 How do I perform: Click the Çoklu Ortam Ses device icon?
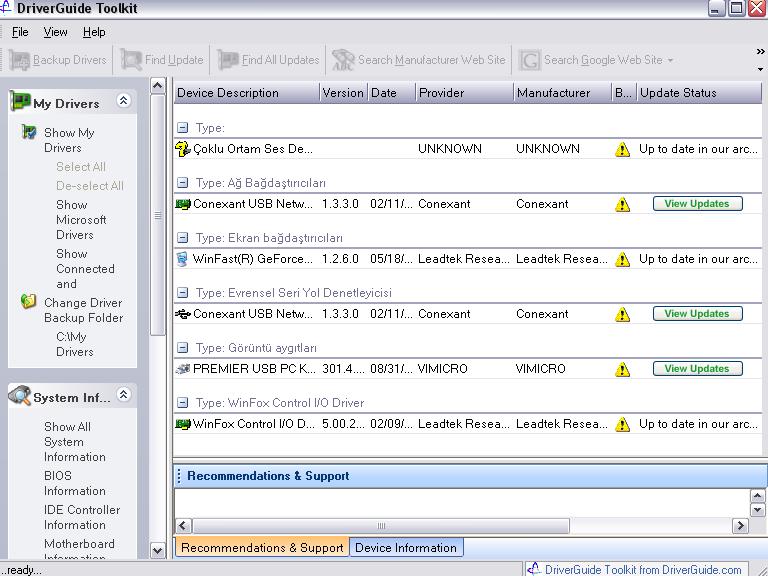point(183,149)
